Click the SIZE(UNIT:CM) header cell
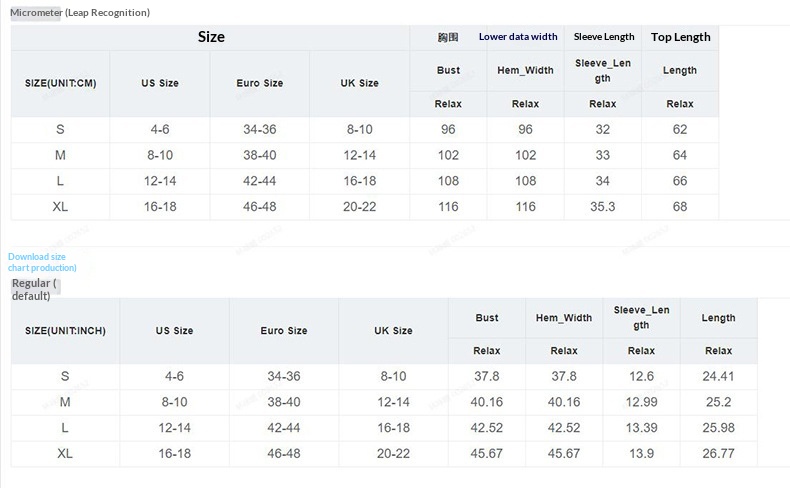This screenshot has width=790, height=488. 60,83
